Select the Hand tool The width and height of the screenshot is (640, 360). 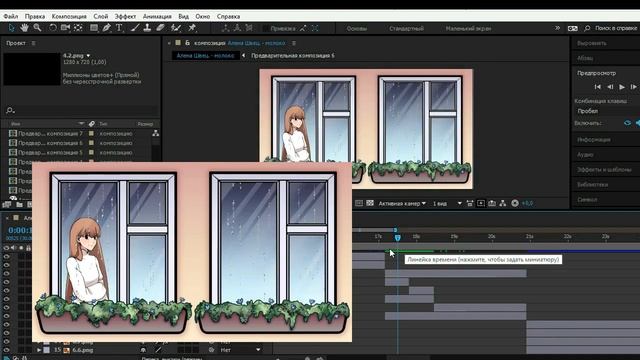[24, 28]
